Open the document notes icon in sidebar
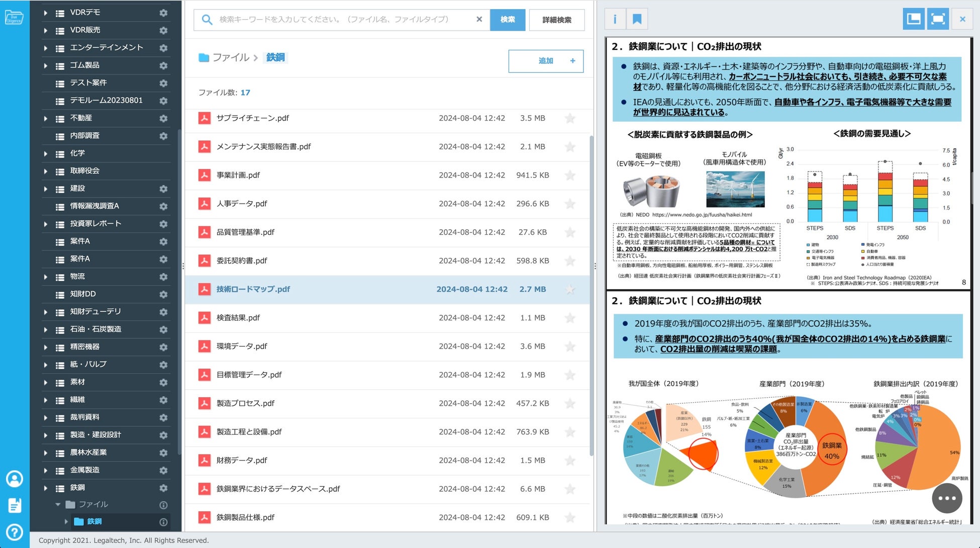The image size is (980, 548). (15, 505)
